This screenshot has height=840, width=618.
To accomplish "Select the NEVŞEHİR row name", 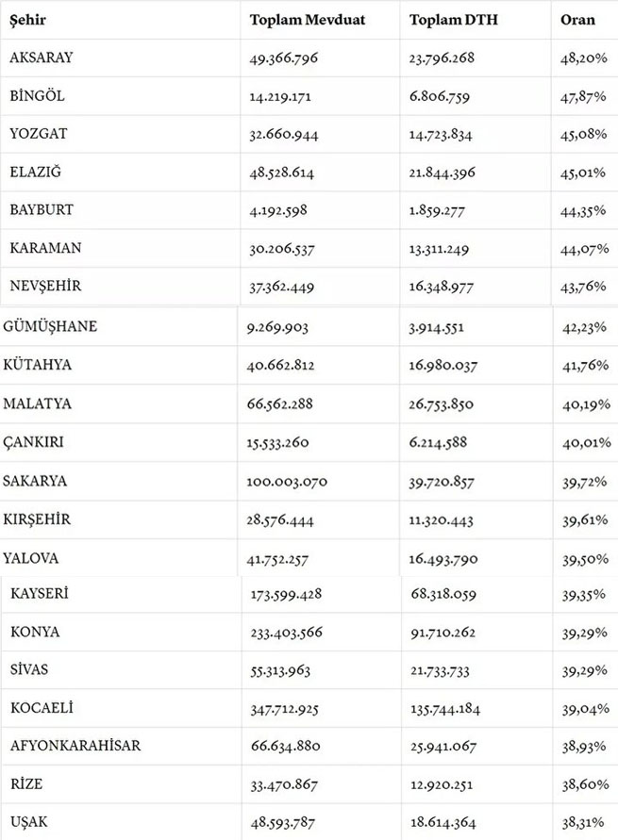I will click(45, 286).
